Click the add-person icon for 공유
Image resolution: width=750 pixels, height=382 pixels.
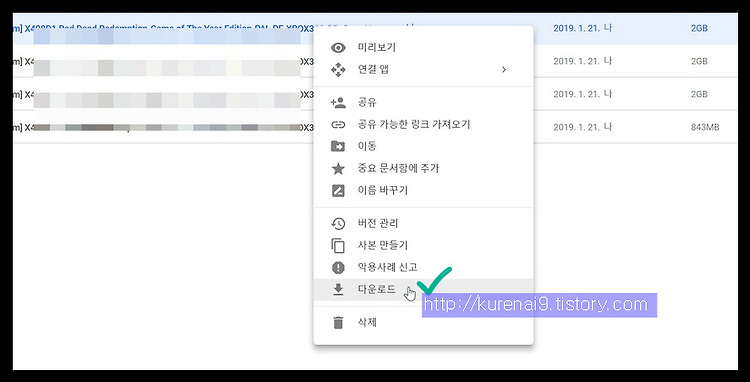[338, 102]
